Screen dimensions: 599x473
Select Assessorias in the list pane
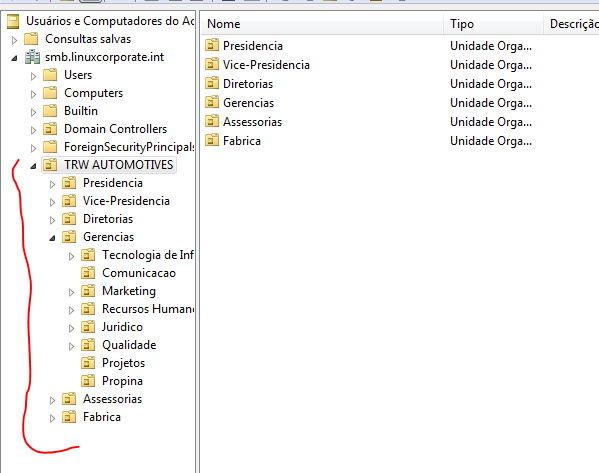253,122
